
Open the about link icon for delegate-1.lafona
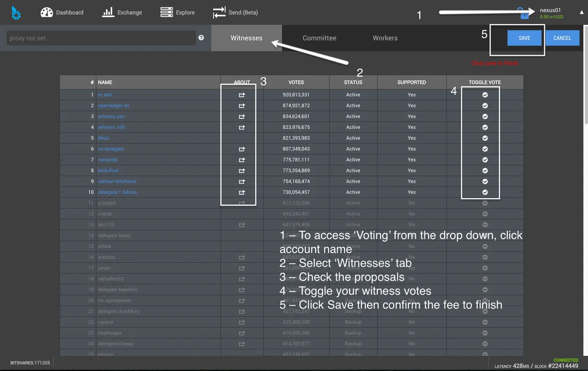pos(242,192)
